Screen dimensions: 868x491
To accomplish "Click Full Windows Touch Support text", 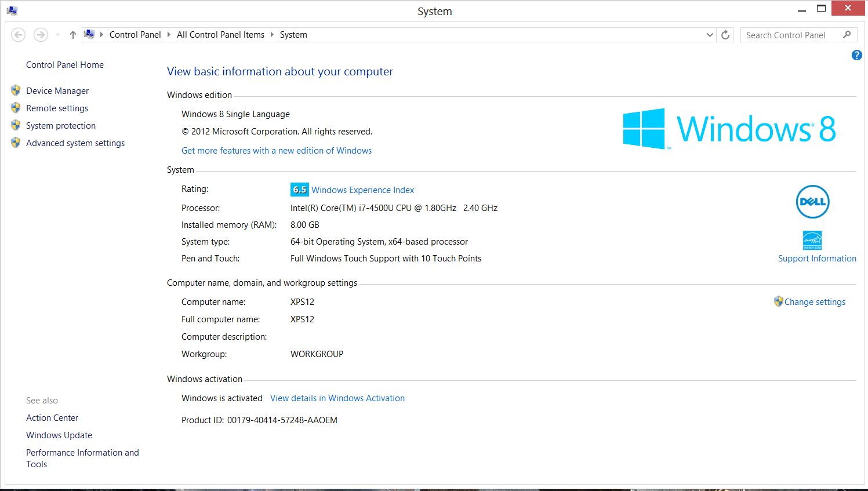I will coord(386,259).
